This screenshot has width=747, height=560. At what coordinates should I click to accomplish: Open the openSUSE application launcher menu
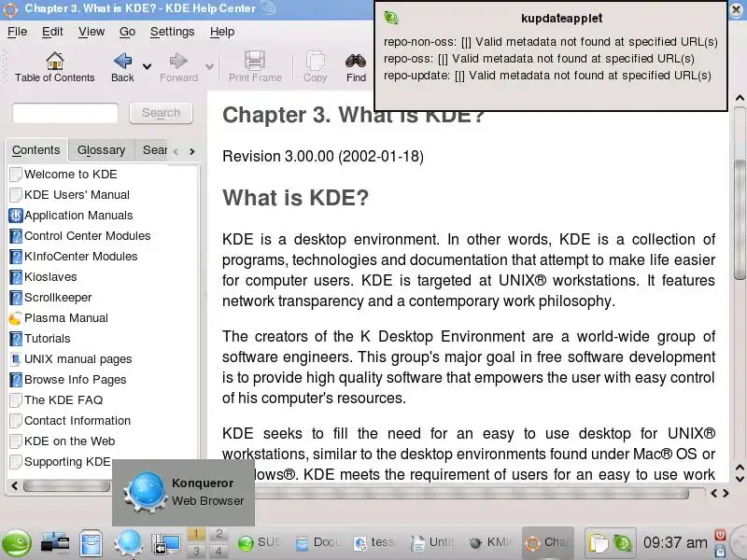(x=16, y=543)
